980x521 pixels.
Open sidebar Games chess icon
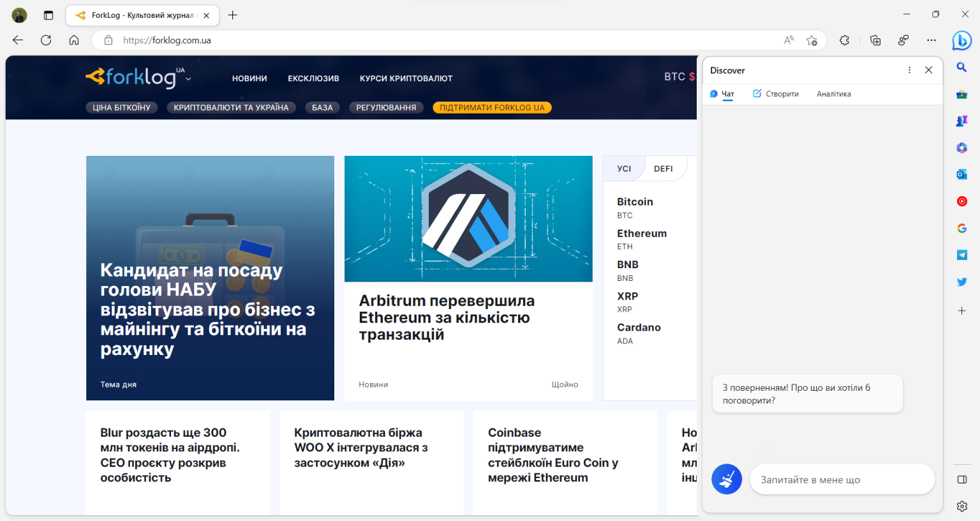click(961, 121)
